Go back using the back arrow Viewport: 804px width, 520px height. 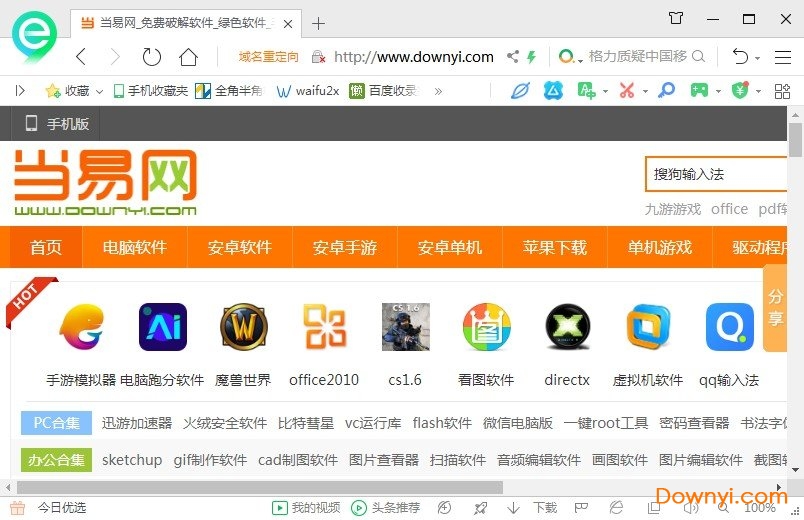[x=81, y=57]
